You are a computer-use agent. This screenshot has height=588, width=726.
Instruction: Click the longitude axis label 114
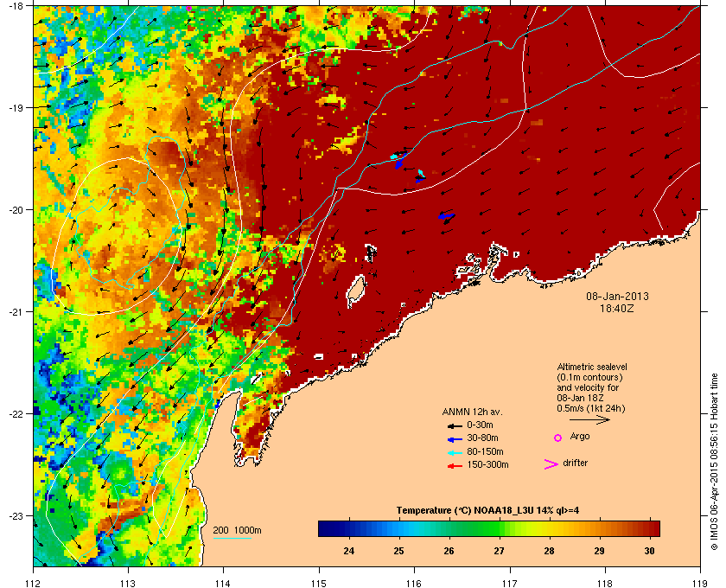point(223,583)
